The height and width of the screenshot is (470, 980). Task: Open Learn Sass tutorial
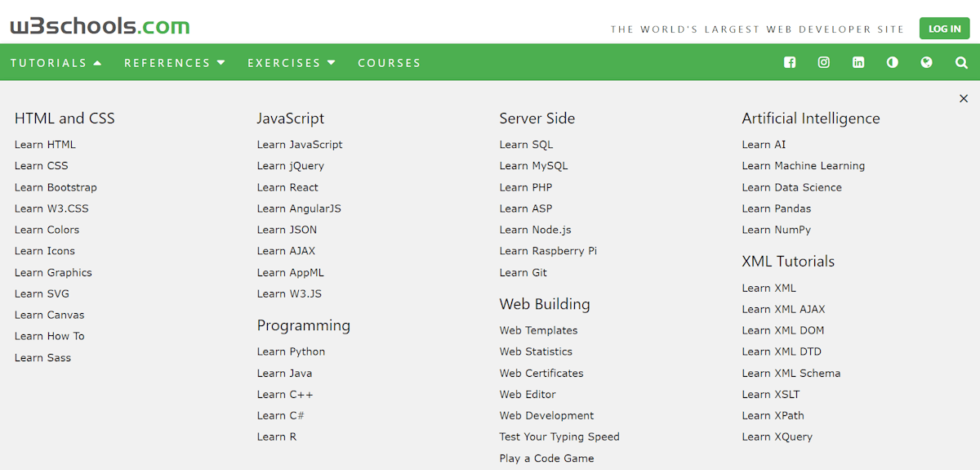42,357
